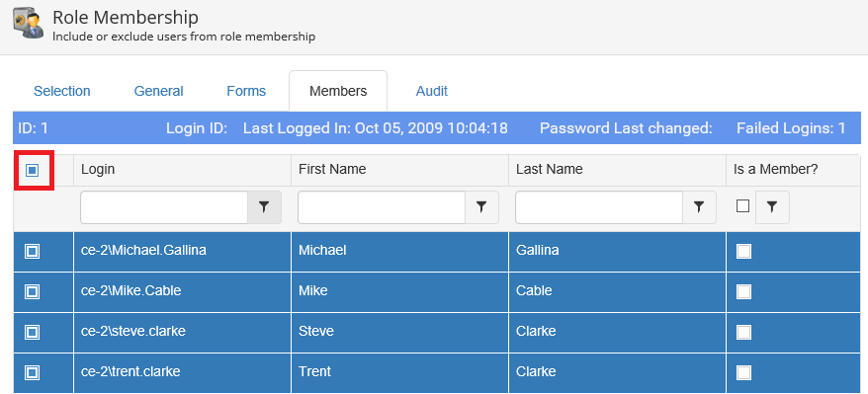
Task: Open the General tab
Action: (159, 91)
